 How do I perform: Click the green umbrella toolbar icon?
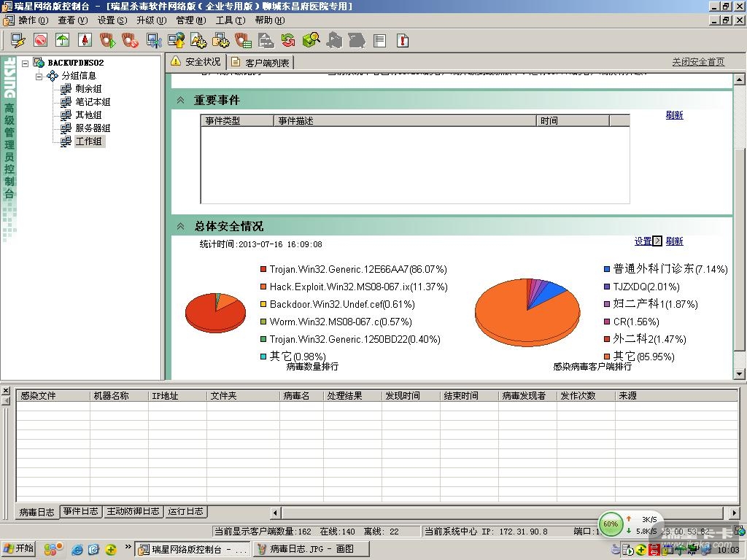63,40
